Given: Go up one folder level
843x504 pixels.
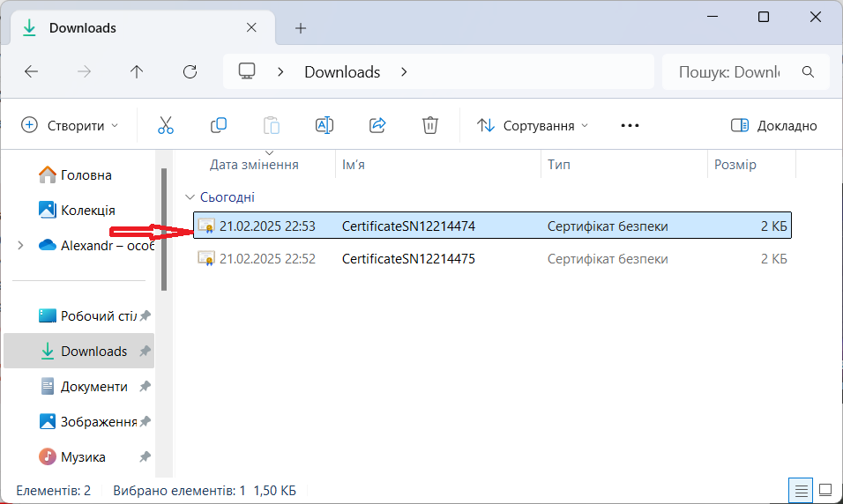Looking at the screenshot, I should point(137,72).
